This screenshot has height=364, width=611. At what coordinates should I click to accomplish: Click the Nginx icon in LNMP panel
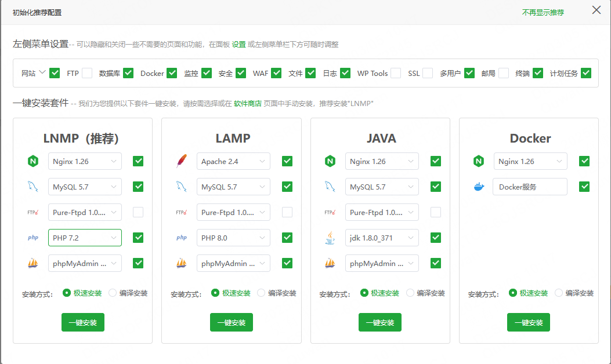pyautogui.click(x=32, y=161)
